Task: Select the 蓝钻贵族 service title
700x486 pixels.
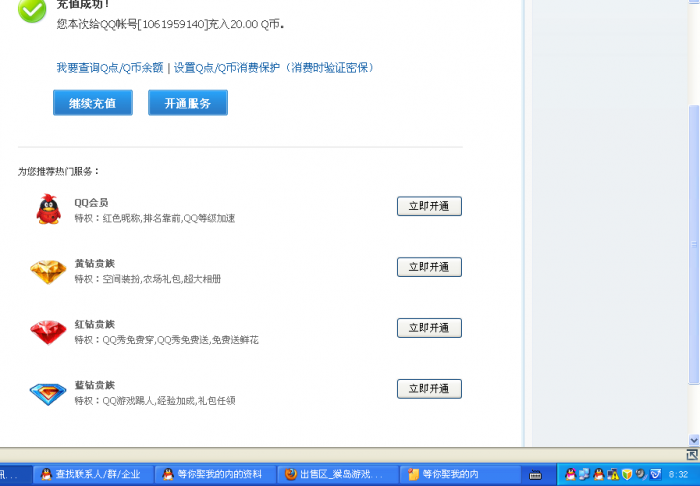Action: pos(95,385)
